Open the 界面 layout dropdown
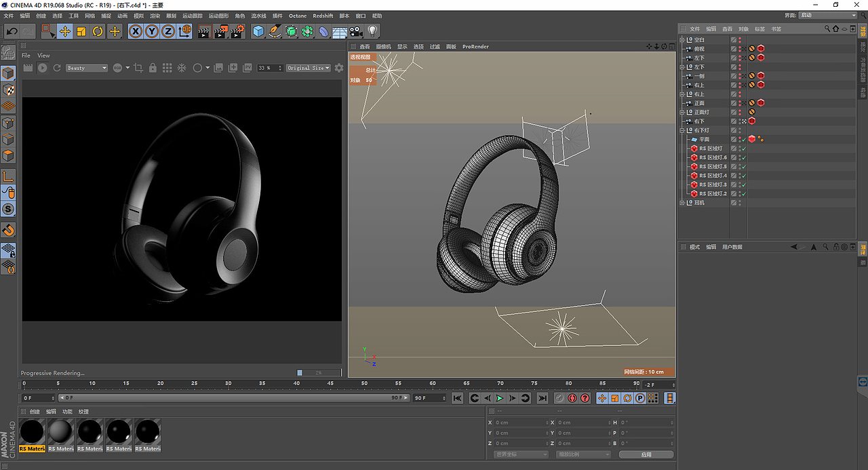This screenshot has width=868, height=470. click(x=828, y=15)
